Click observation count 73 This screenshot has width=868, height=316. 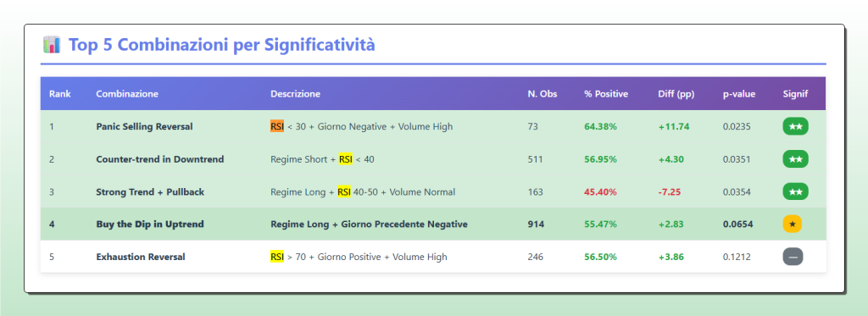(533, 127)
